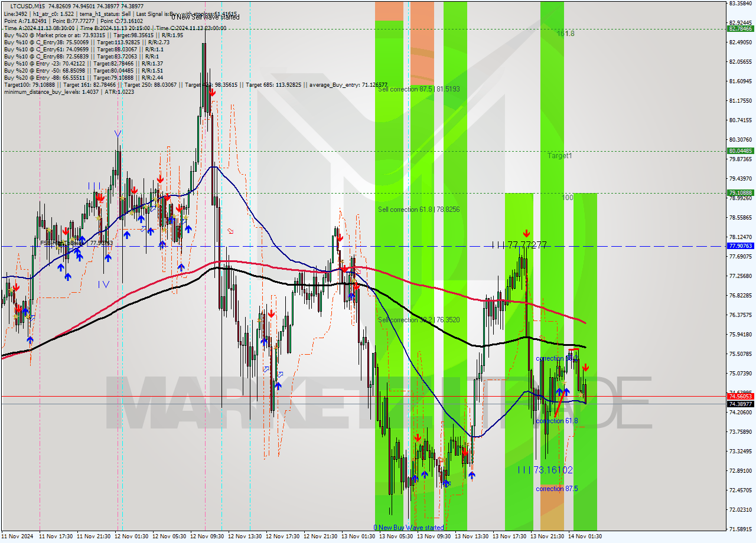Click the red sell arrow above the 77.77277 peak
The width and height of the screenshot is (756, 543).
click(x=526, y=233)
